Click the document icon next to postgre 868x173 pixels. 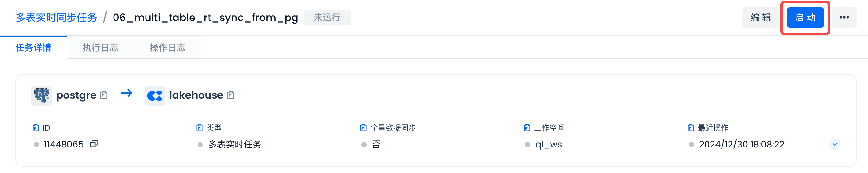[104, 95]
